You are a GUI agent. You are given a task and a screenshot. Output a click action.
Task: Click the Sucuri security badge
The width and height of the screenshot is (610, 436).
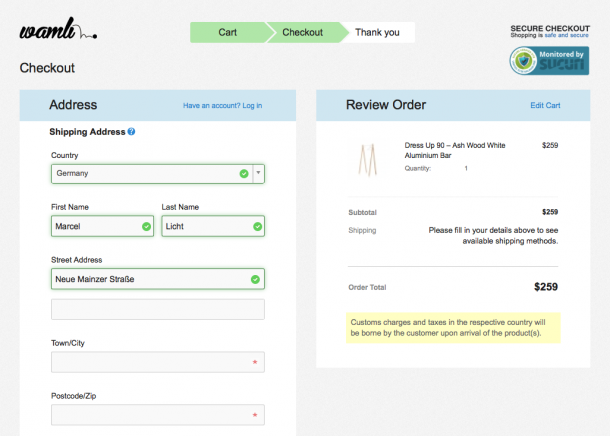point(549,61)
